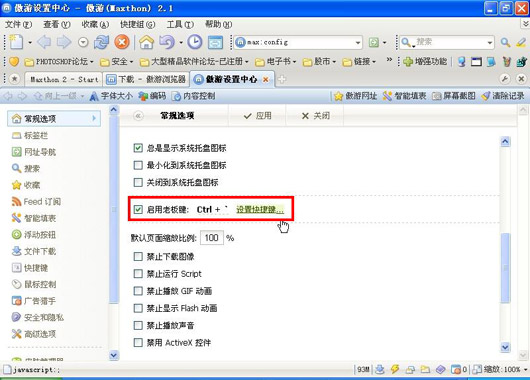
Task: Click the lightning icon in status bar
Action: 395,369
